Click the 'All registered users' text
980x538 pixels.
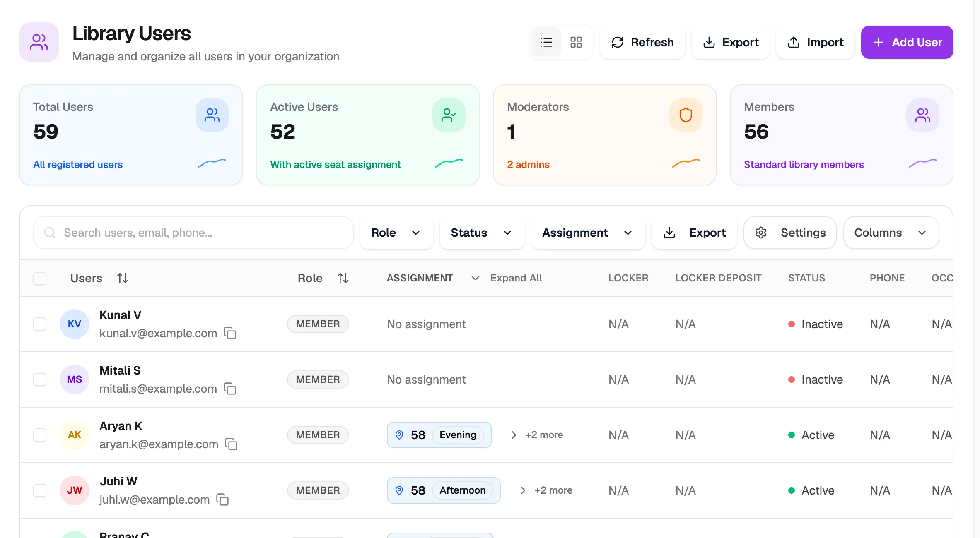tap(78, 164)
